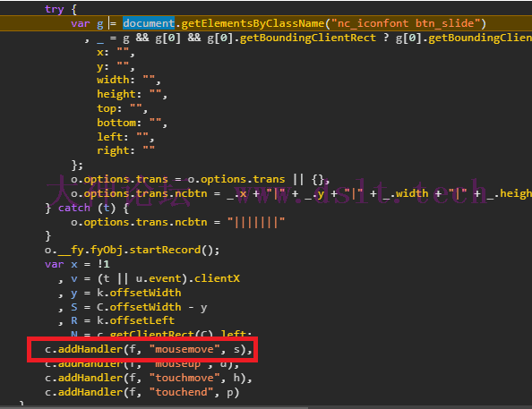The image size is (532, 409).
Task: Click the 'x: "",' property line
Action: click(116, 52)
